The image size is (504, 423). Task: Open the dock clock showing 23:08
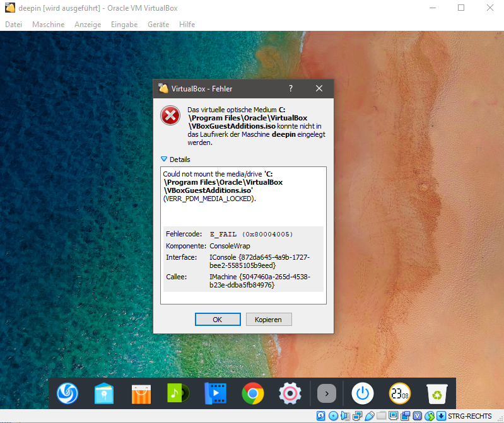pos(400,393)
